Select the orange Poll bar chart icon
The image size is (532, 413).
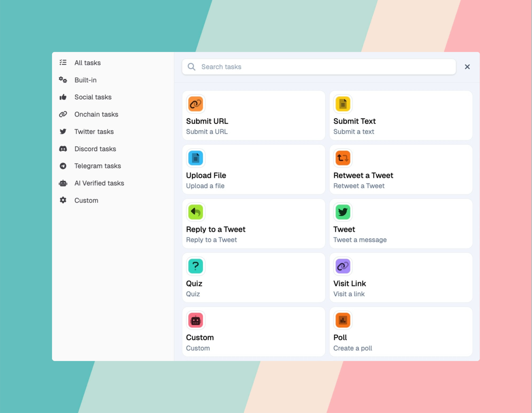[343, 320]
